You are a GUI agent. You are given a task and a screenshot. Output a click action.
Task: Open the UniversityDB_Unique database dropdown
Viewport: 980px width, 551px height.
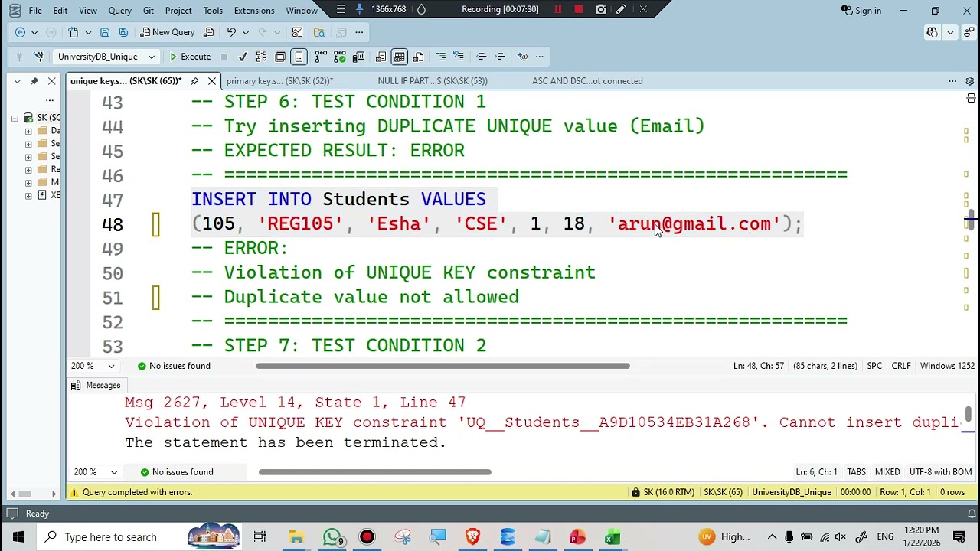pyautogui.click(x=106, y=57)
